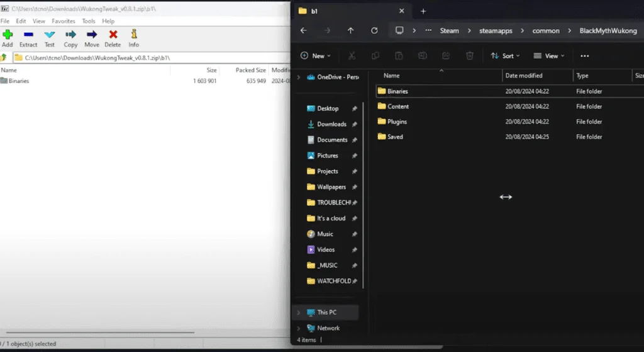The height and width of the screenshot is (352, 644).
Task: Open Documents in navigation pane
Action: pos(332,140)
